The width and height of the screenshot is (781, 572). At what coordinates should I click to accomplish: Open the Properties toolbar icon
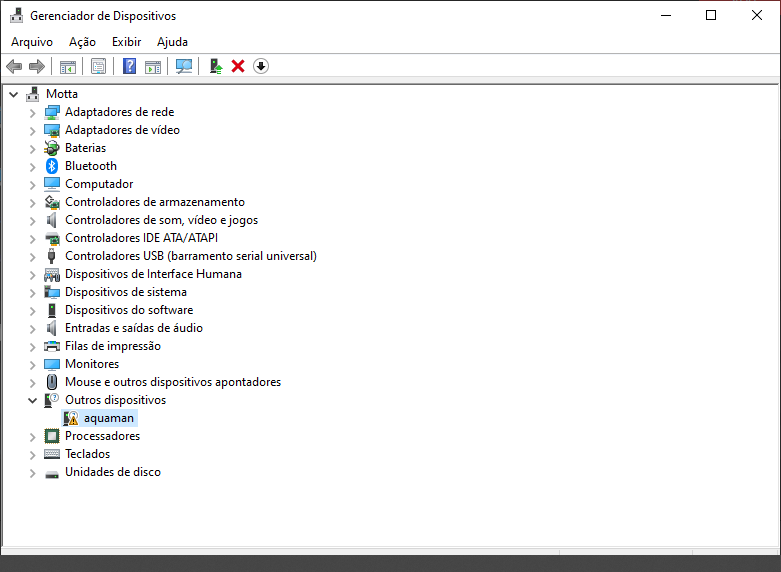click(98, 66)
